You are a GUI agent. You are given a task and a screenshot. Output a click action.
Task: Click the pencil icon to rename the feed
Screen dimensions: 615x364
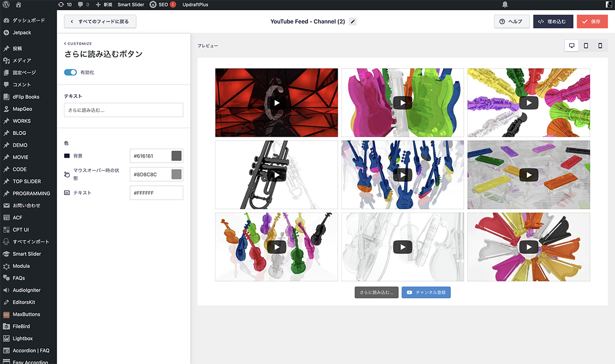pyautogui.click(x=353, y=22)
